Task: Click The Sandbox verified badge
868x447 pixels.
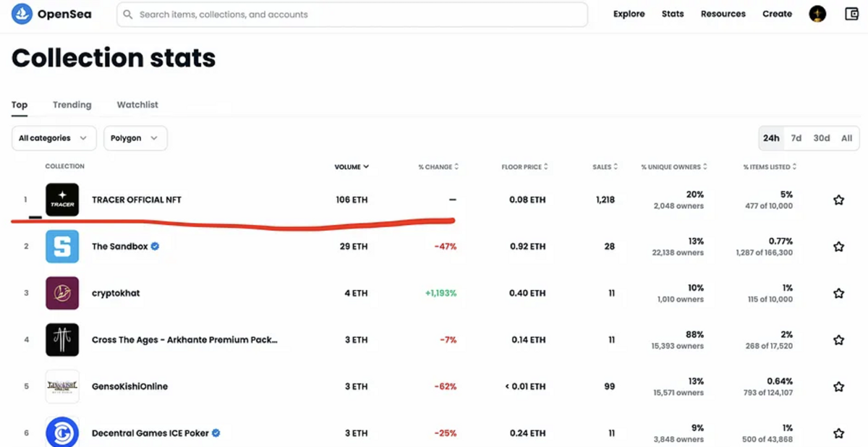Action: (156, 247)
